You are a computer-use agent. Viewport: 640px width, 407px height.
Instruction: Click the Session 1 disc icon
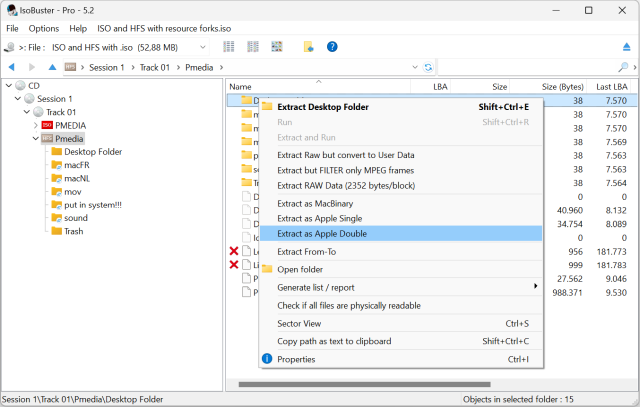click(x=29, y=99)
